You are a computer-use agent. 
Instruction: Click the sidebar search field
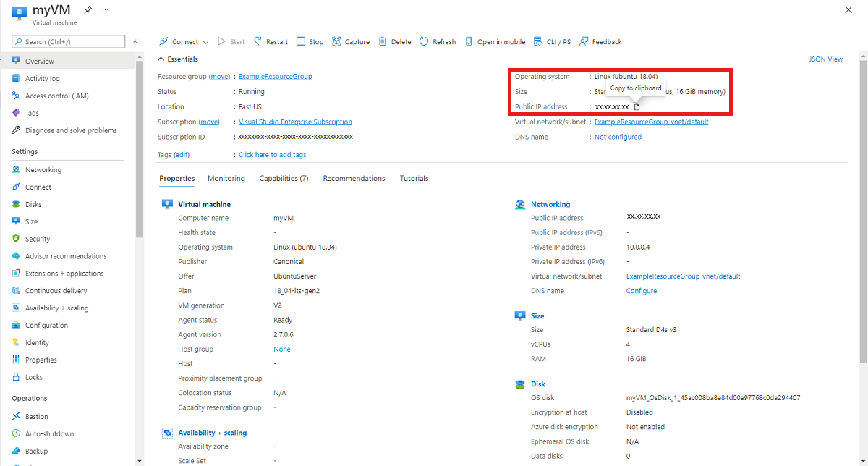click(69, 41)
